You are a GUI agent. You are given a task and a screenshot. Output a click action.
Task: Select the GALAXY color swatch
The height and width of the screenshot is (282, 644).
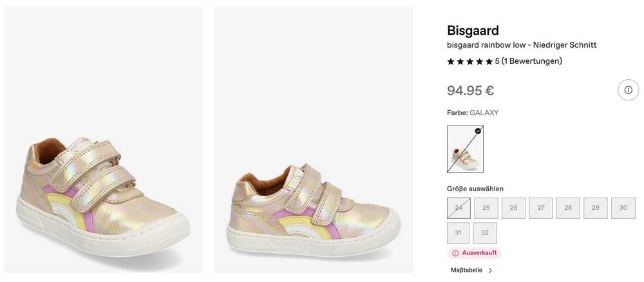point(465,149)
